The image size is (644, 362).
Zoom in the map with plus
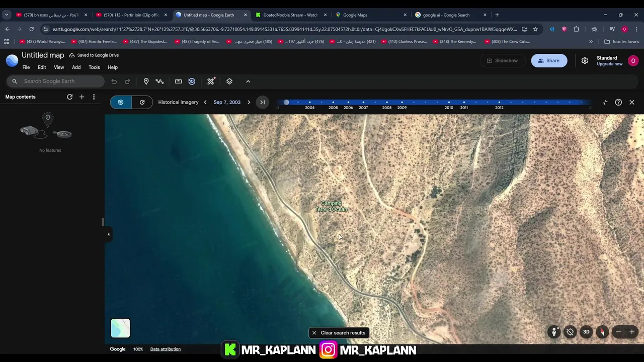click(x=632, y=332)
